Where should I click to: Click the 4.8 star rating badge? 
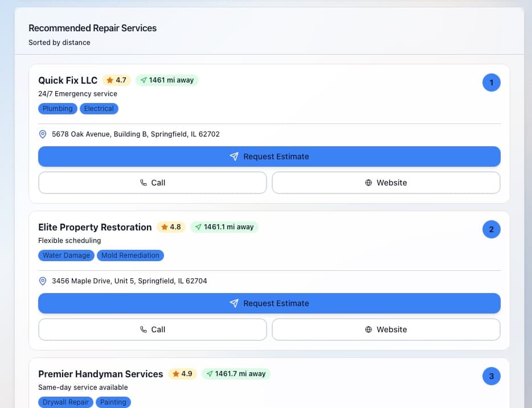[x=171, y=227]
